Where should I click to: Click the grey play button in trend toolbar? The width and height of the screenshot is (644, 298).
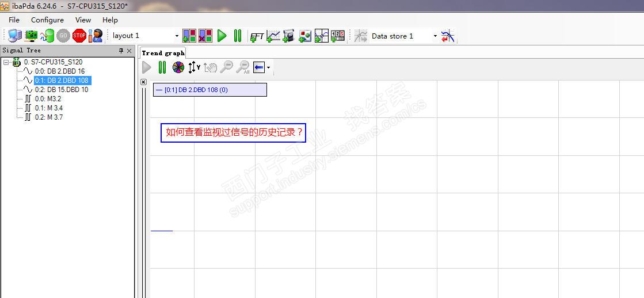147,67
